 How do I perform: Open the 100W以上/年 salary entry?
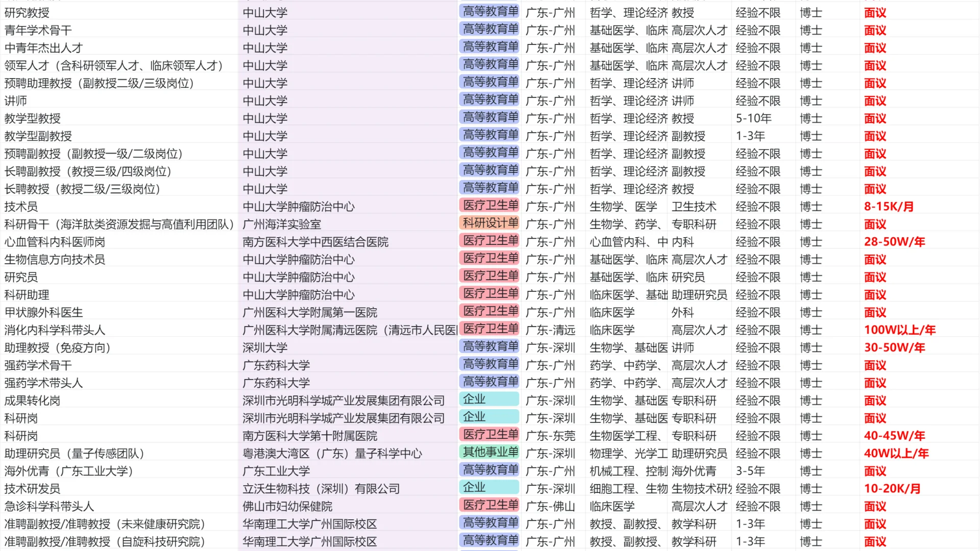point(899,330)
